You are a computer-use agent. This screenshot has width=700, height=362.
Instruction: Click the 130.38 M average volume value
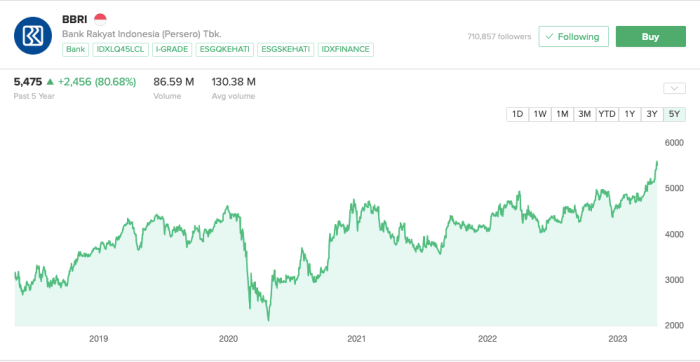pyautogui.click(x=233, y=82)
